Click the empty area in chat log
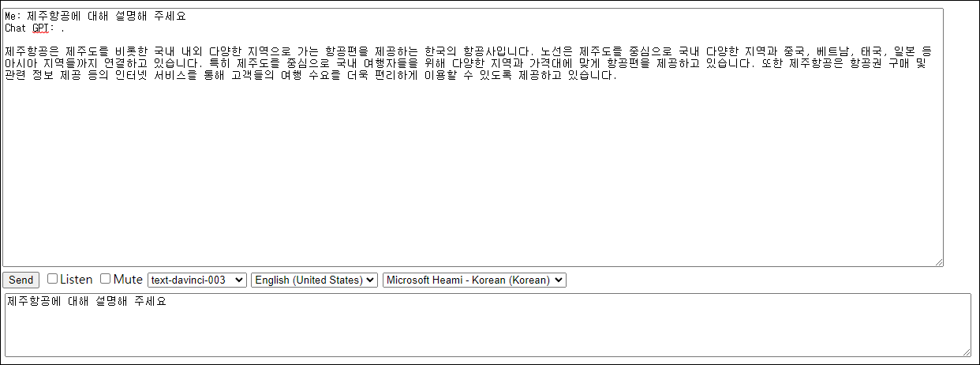The height and width of the screenshot is (365, 980). pyautogui.click(x=473, y=174)
